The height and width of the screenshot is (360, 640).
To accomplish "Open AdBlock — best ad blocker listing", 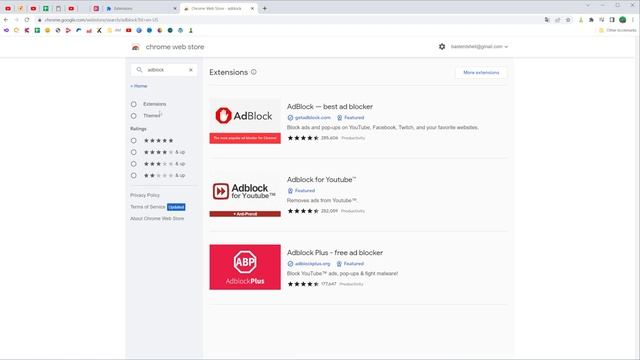I will [330, 107].
